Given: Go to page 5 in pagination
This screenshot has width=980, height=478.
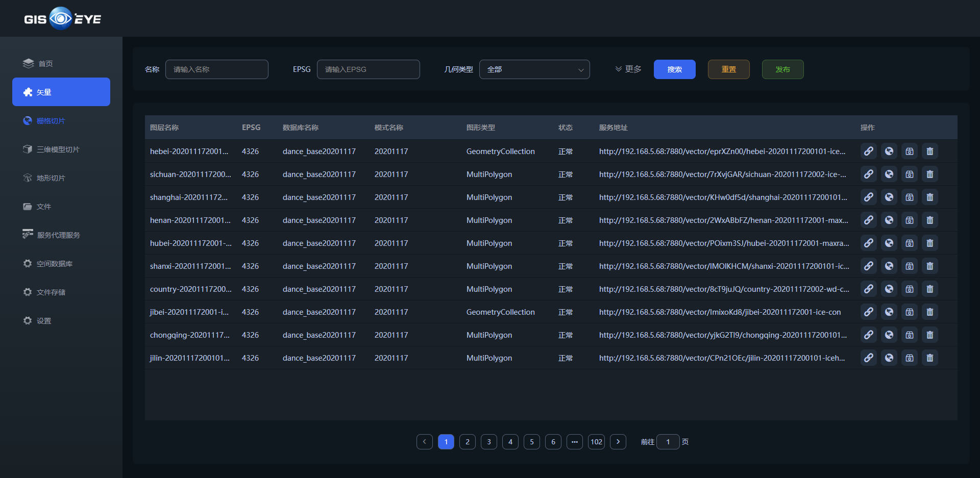Looking at the screenshot, I should pos(532,442).
